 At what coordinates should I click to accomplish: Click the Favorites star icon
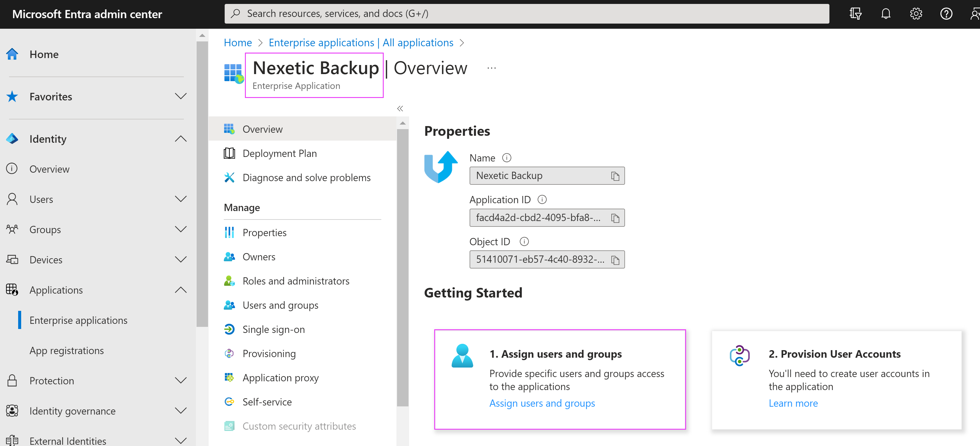coord(12,96)
